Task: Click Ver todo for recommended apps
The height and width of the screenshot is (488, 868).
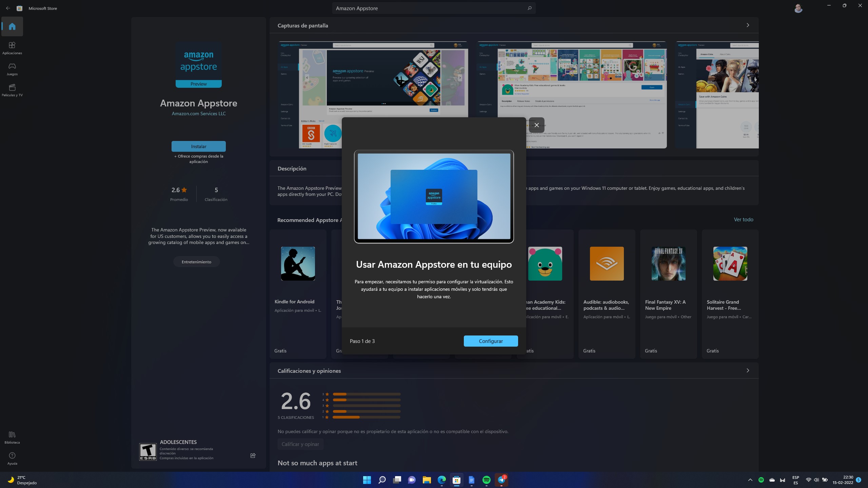Action: point(743,220)
